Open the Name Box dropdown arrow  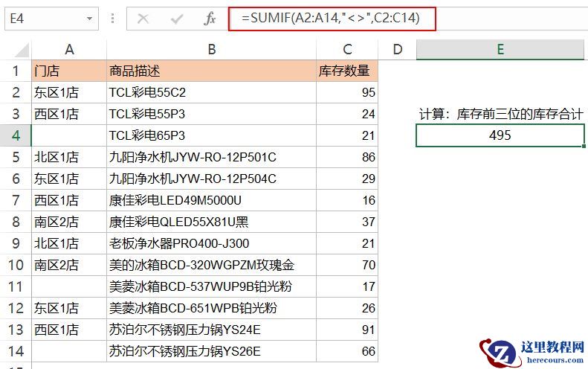pyautogui.click(x=90, y=18)
